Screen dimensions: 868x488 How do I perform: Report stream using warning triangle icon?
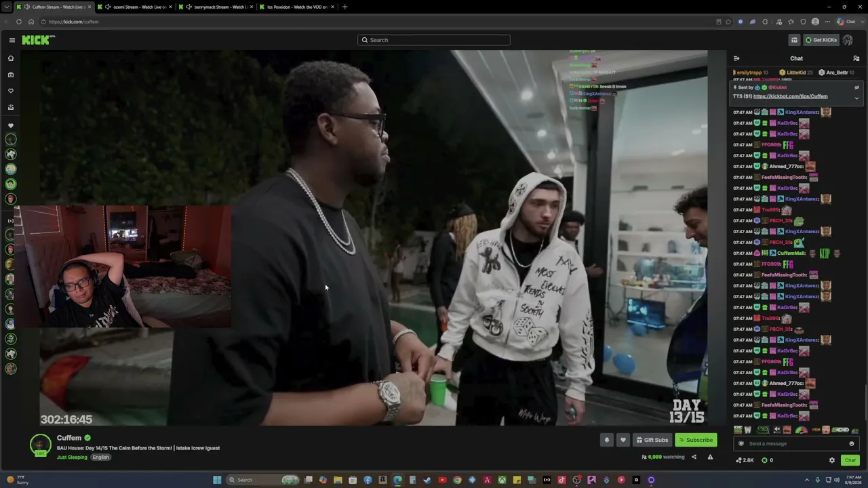coord(710,457)
